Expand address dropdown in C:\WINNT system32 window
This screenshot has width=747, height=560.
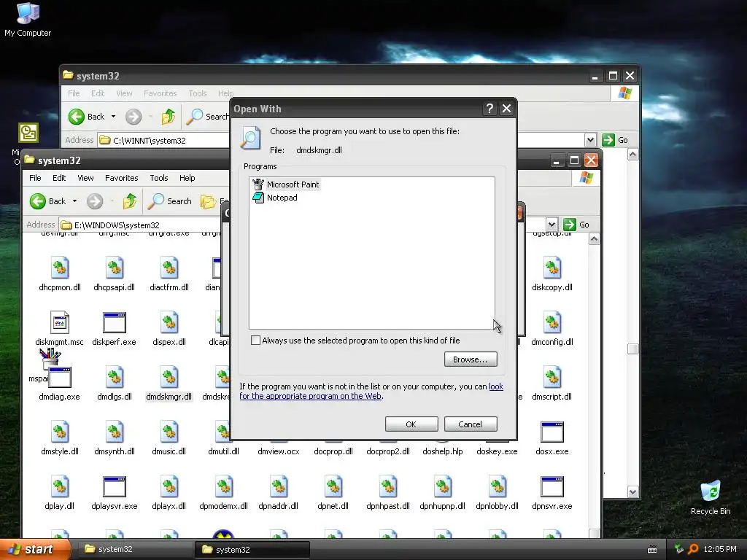[590, 140]
